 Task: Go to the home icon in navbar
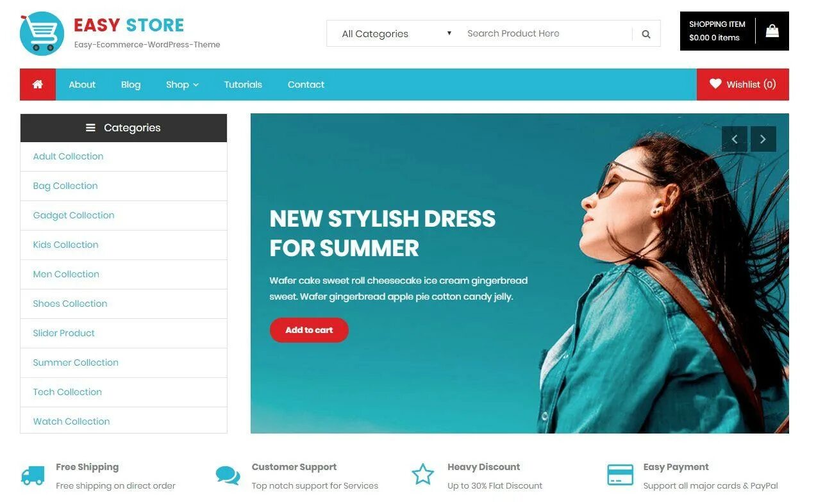pos(38,85)
